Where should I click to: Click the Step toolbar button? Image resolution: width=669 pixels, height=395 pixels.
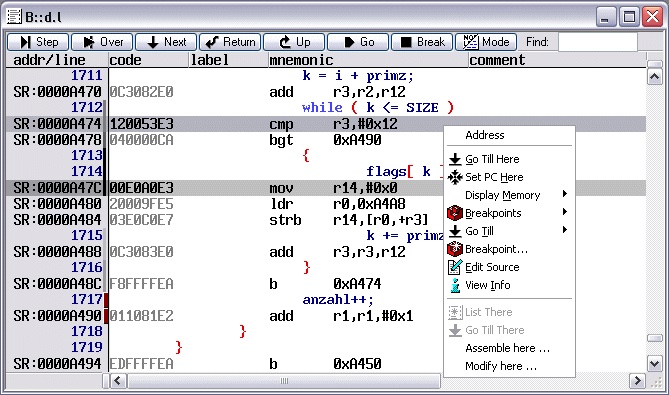coord(38,42)
